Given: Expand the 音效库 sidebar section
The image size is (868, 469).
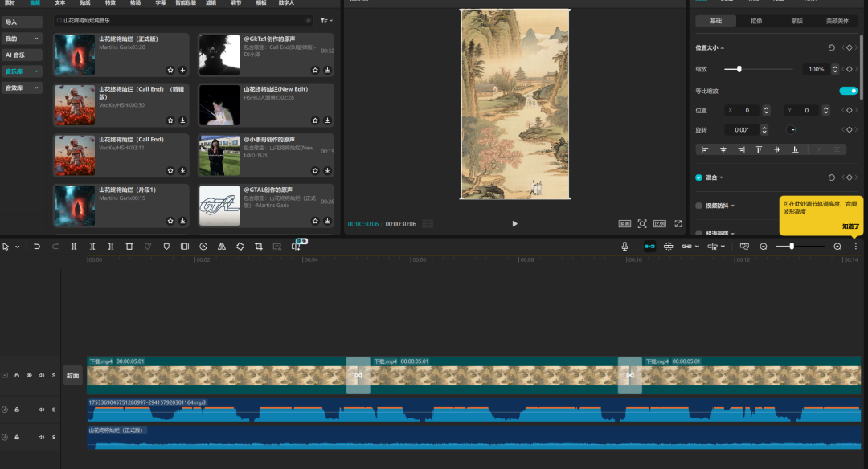Looking at the screenshot, I should tap(36, 88).
